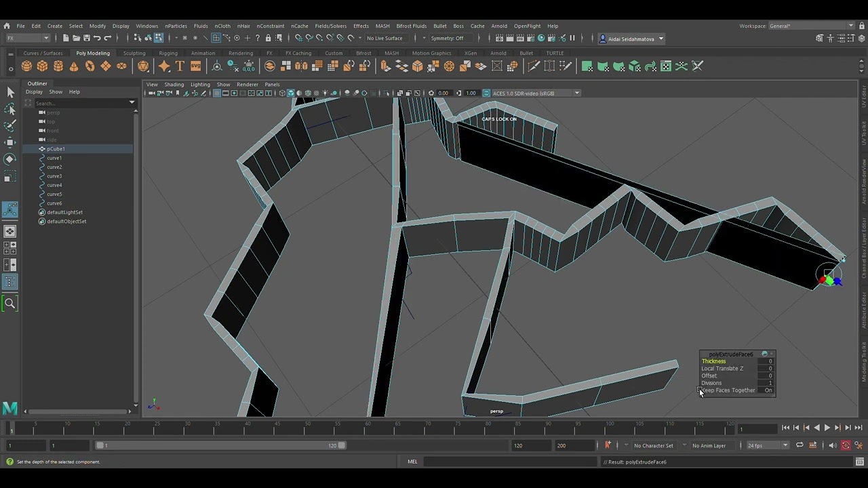This screenshot has height=488, width=868.
Task: Switch to the Rigging shelf tab
Action: (168, 53)
